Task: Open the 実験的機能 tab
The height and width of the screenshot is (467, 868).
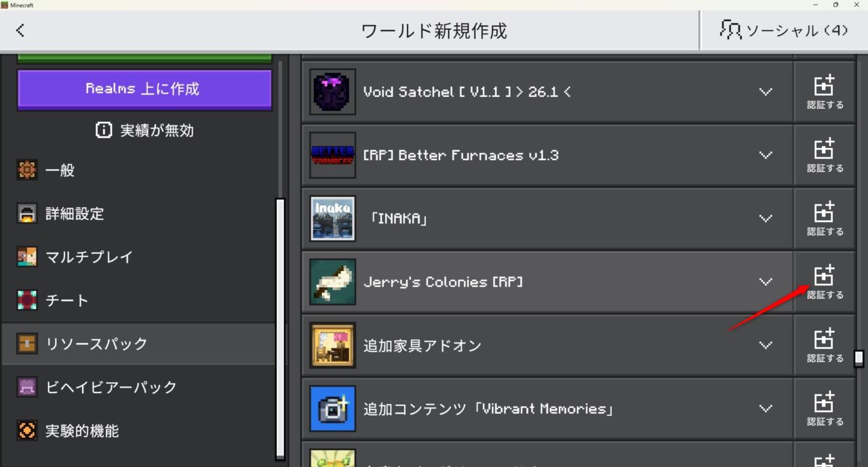Action: point(138,431)
